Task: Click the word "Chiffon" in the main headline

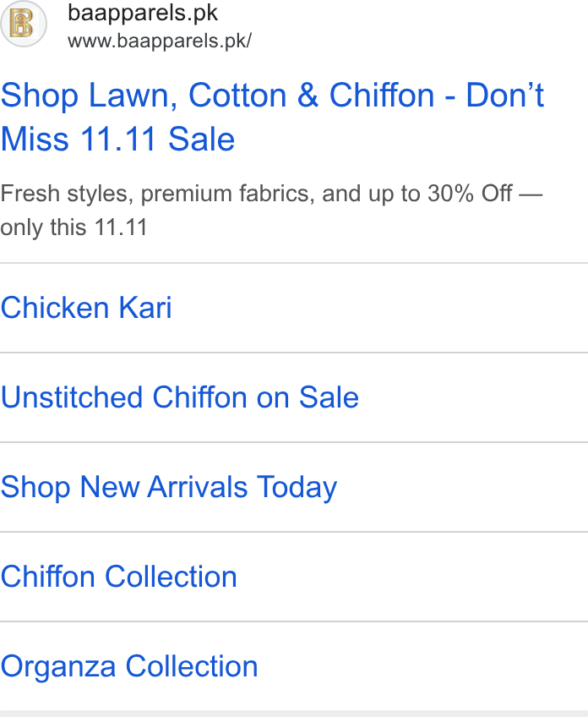Action: pos(382,95)
